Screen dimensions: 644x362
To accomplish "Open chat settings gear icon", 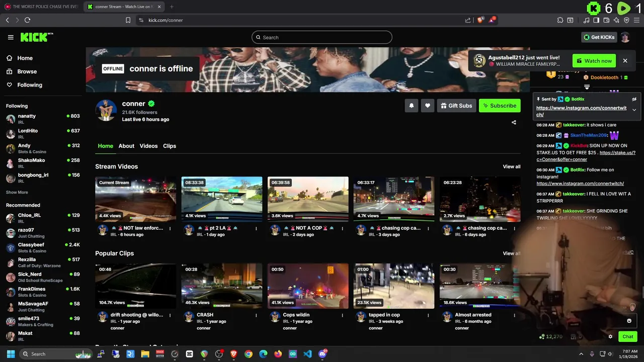I will pyautogui.click(x=610, y=336).
